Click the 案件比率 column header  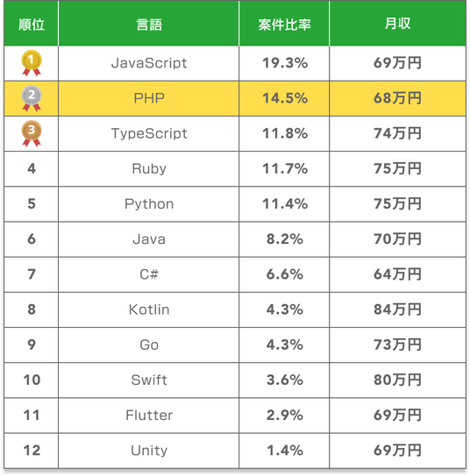coord(284,25)
